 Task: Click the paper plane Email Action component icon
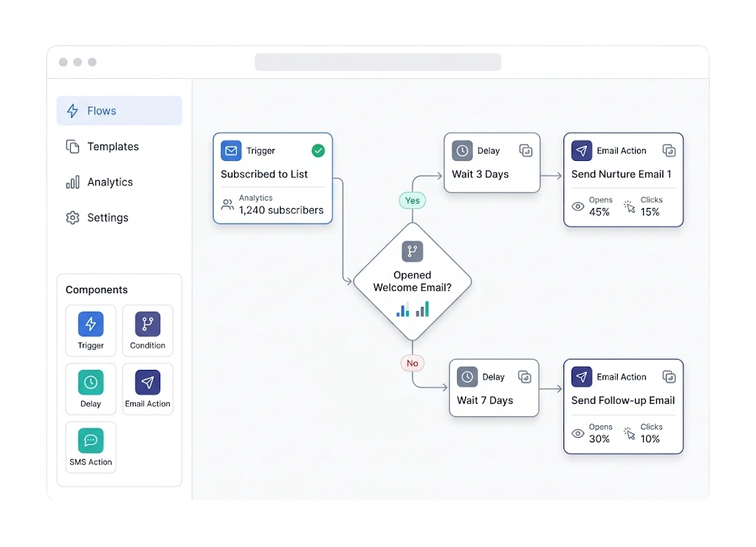tap(148, 382)
